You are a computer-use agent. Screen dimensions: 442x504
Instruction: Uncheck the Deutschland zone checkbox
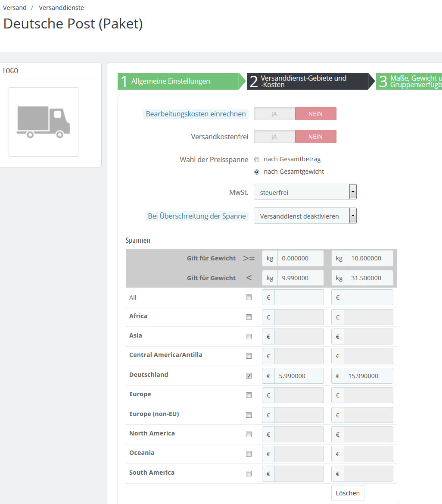[x=249, y=376]
